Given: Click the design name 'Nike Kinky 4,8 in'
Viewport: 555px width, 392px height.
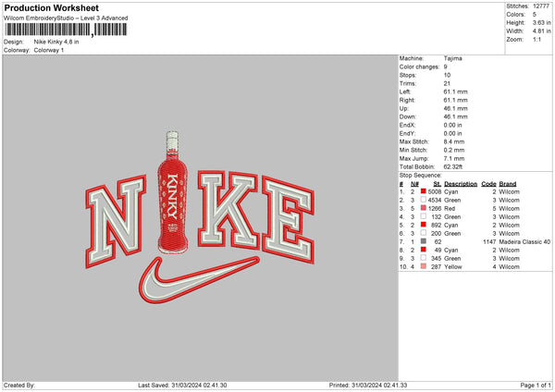Looking at the screenshot, I should click(56, 42).
